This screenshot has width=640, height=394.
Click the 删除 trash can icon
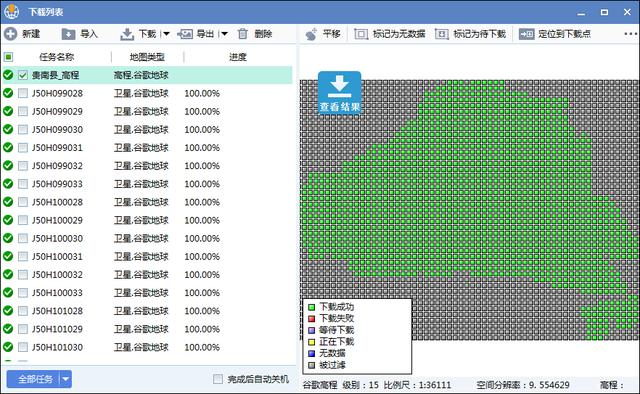[243, 34]
